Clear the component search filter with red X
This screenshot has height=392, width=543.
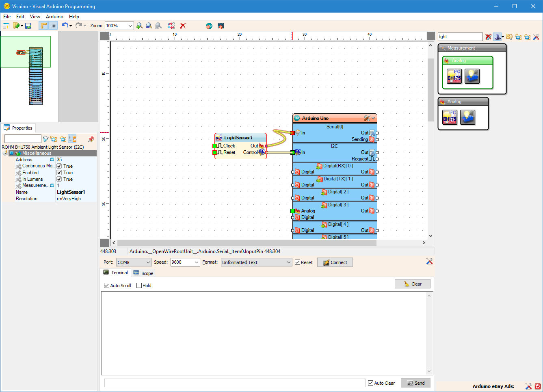(x=488, y=37)
